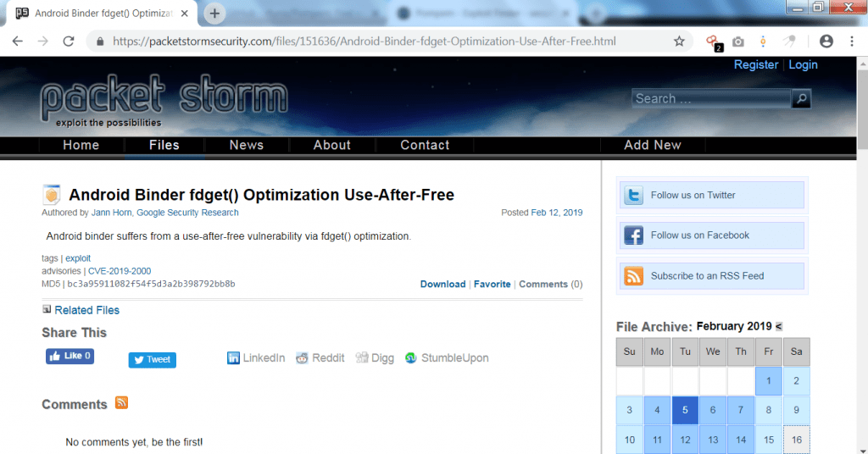
Task: Click the Comments RSS feed icon
Action: (122, 402)
